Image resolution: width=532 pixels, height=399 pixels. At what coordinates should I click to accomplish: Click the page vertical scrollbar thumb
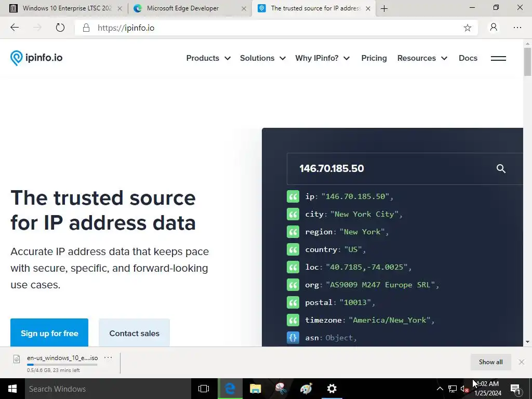tap(527, 62)
